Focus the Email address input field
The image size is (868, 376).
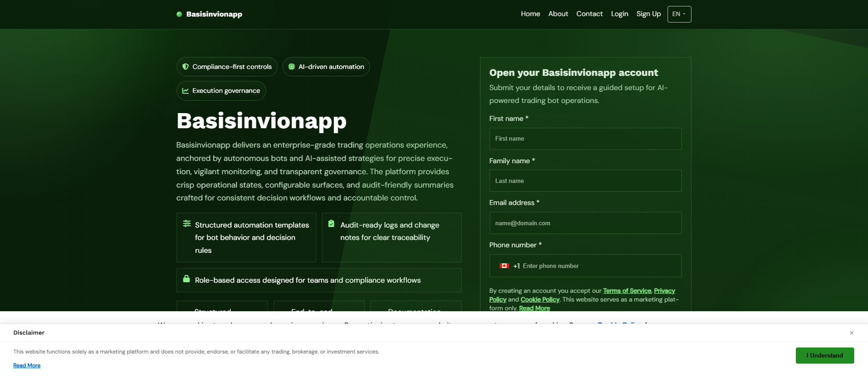tap(585, 223)
